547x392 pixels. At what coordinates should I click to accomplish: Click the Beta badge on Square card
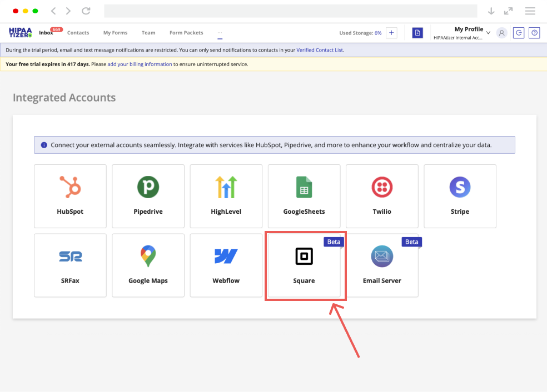(334, 242)
